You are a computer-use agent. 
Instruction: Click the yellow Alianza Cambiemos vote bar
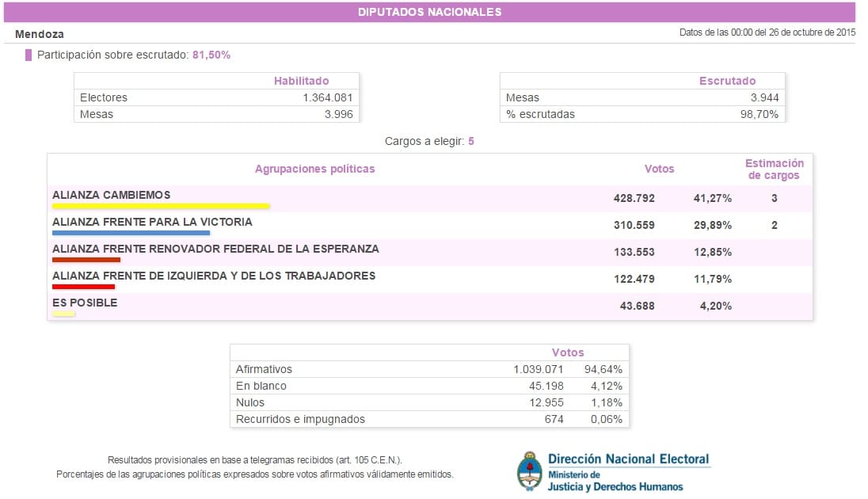161,207
